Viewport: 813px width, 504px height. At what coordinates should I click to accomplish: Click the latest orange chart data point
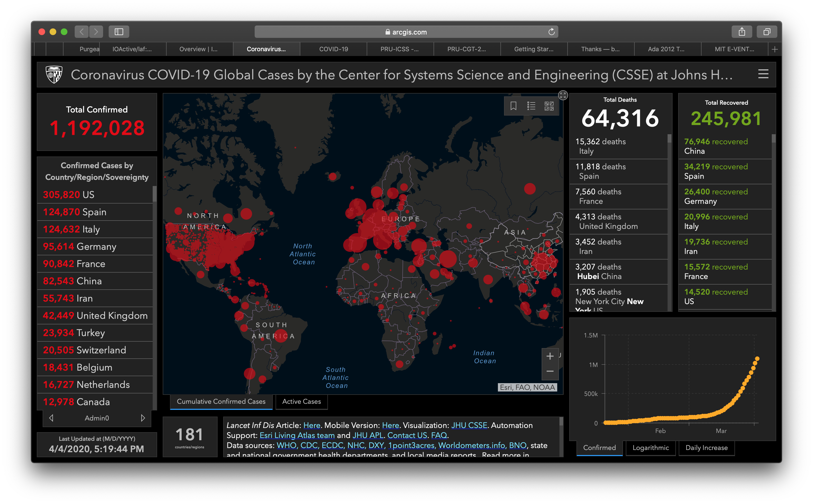[757, 359]
